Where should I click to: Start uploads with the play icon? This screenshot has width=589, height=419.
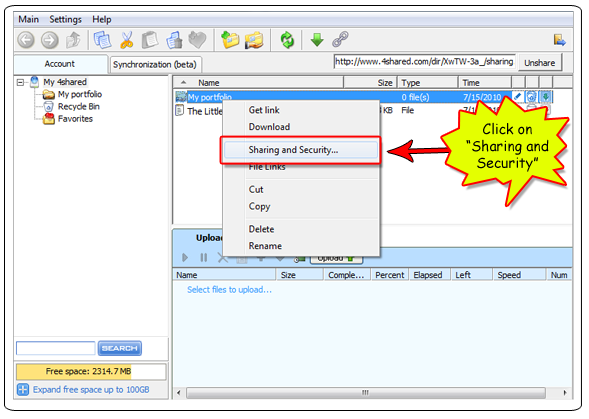point(184,258)
